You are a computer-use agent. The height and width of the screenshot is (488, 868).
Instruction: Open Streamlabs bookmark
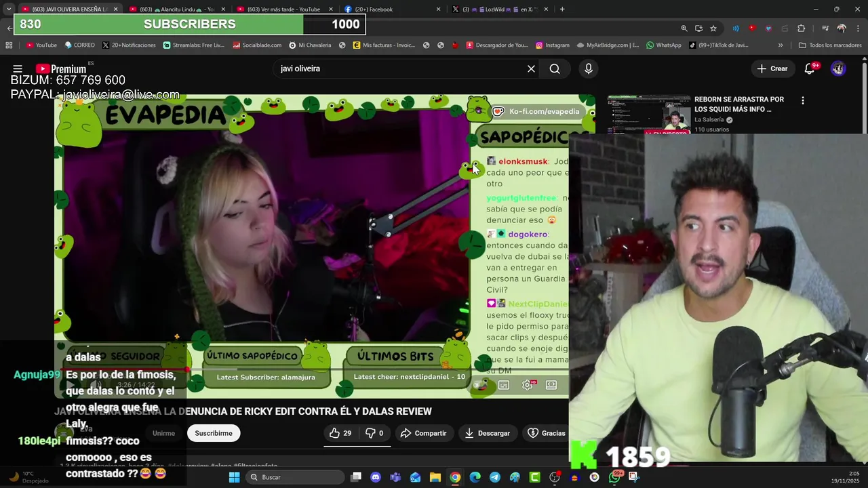point(194,45)
